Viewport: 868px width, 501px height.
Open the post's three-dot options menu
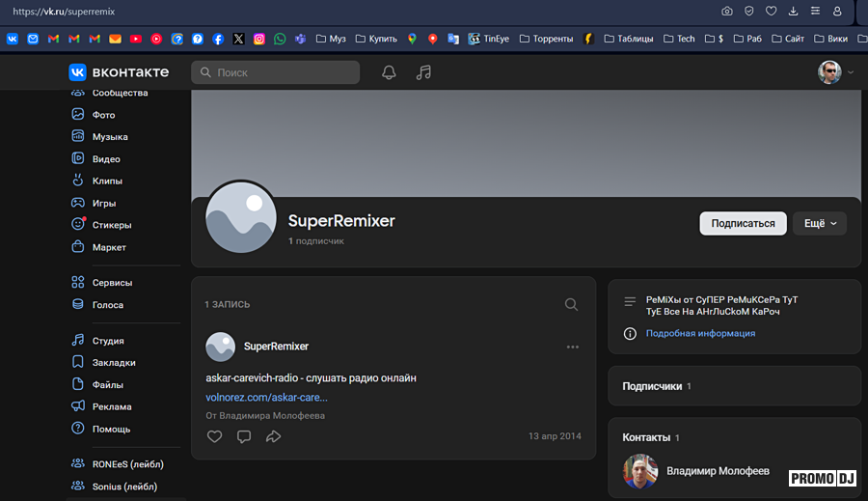tap(572, 347)
